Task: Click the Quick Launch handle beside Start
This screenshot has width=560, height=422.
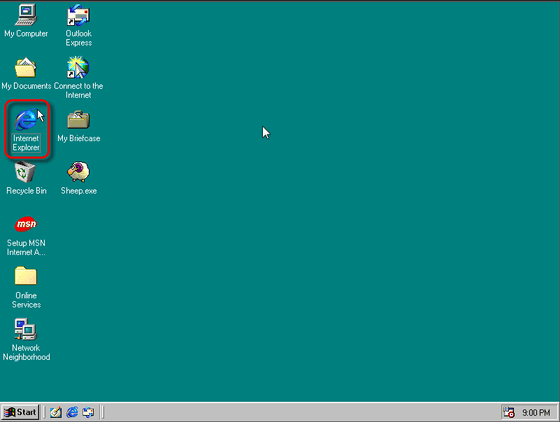Action: 44,412
